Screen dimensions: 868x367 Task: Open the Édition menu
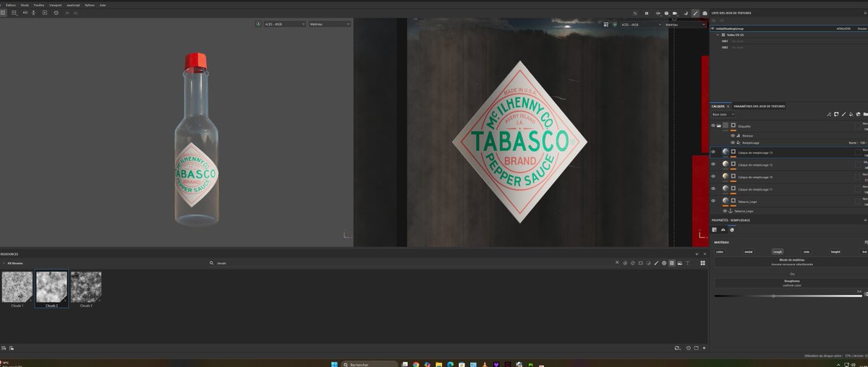click(x=11, y=4)
